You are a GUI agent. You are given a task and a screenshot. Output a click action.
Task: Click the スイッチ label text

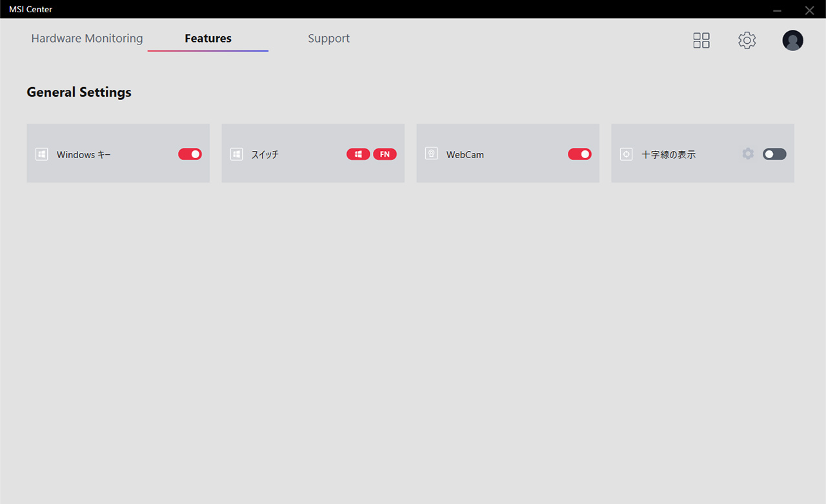265,155
